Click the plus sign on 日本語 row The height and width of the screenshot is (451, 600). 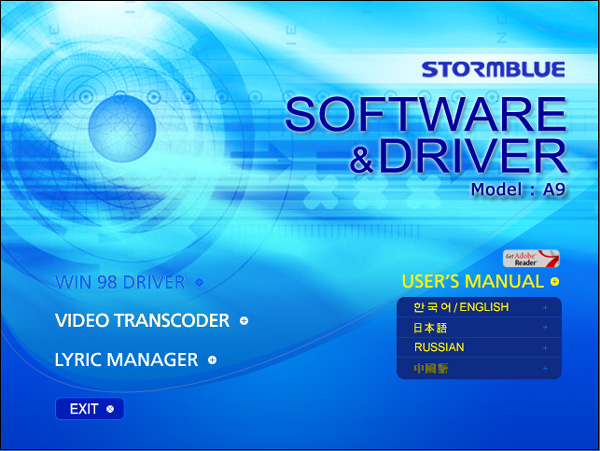(x=545, y=327)
